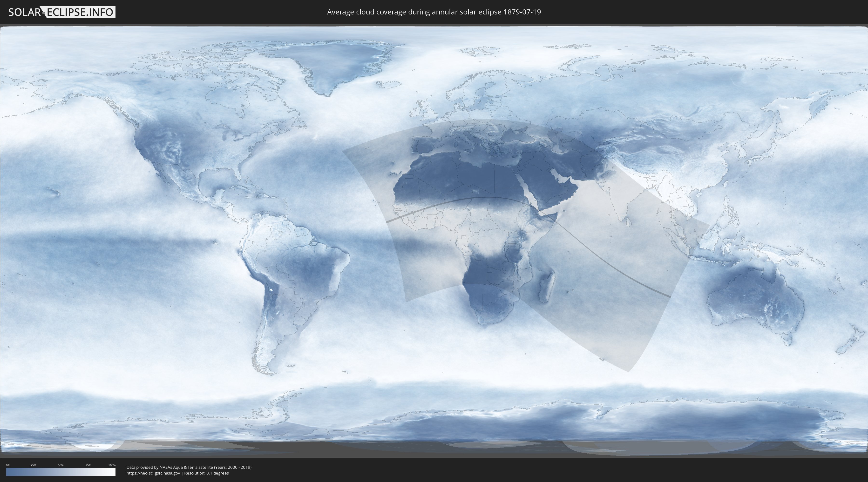Screen dimensions: 868x482
Task: Click the NASA Aqua & Terra data credit
Action: tap(189, 467)
